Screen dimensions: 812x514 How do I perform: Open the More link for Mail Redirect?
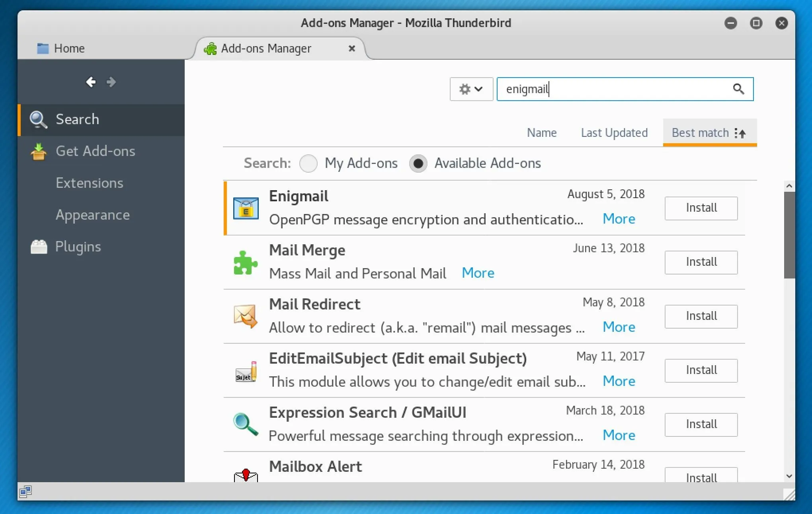619,327
